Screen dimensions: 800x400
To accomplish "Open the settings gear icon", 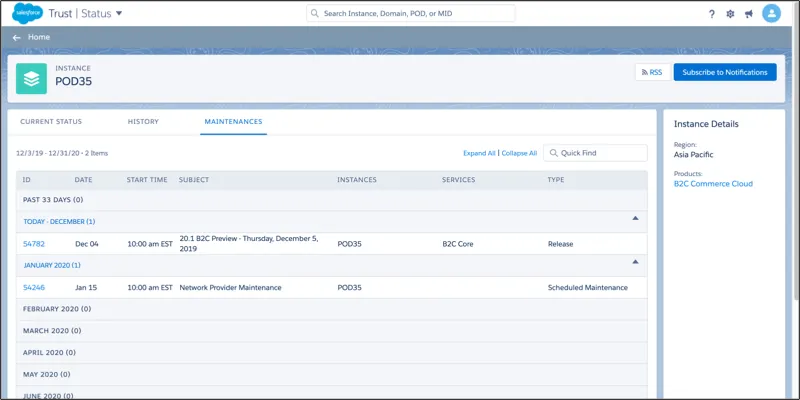I will pyautogui.click(x=730, y=14).
